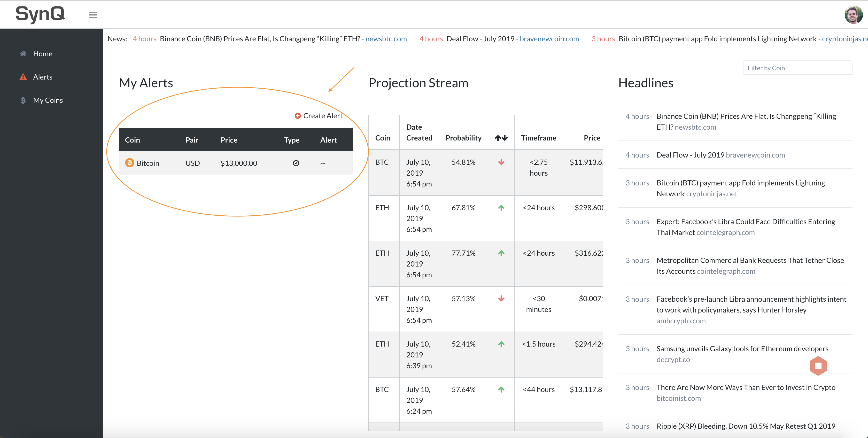Click the My Coins bitcoin icon

(x=23, y=100)
